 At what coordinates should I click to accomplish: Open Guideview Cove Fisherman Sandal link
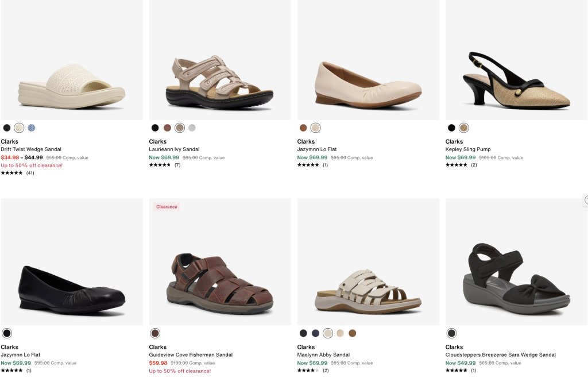point(191,355)
